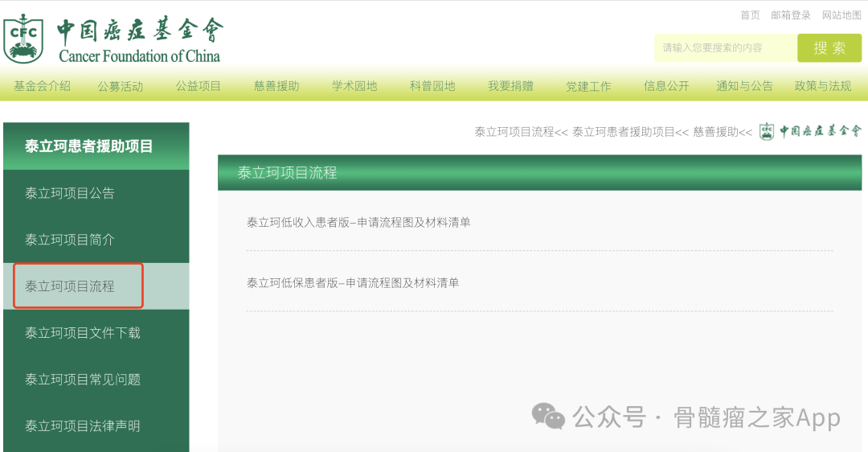
Task: Open 泰立珂低保患者版 申请流程图及材料清单
Action: pos(353,282)
